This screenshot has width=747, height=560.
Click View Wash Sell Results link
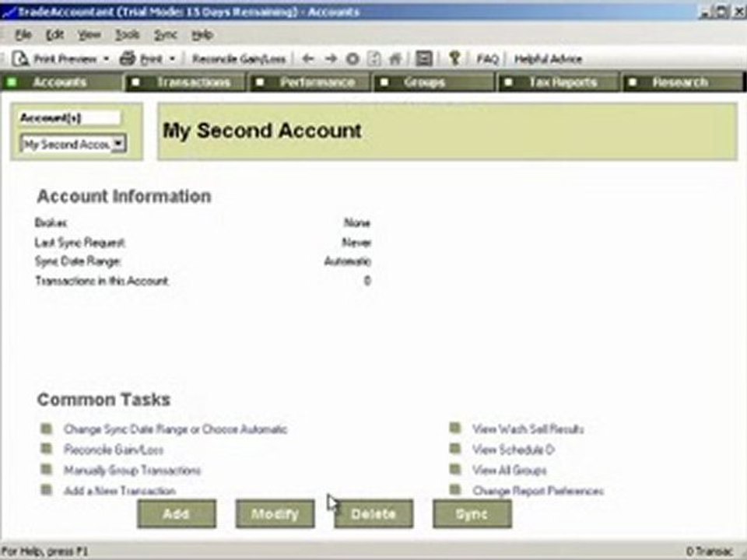coord(528,429)
